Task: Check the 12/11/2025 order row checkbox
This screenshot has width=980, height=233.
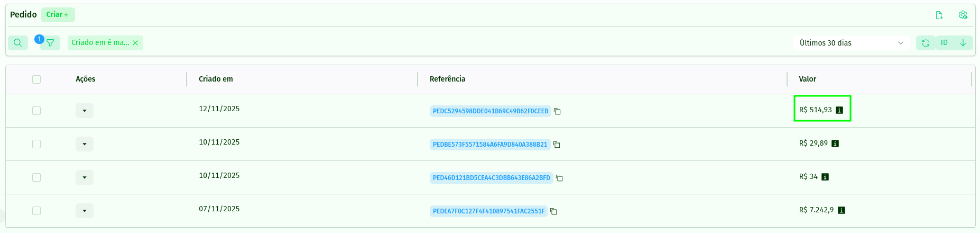Action: click(36, 111)
